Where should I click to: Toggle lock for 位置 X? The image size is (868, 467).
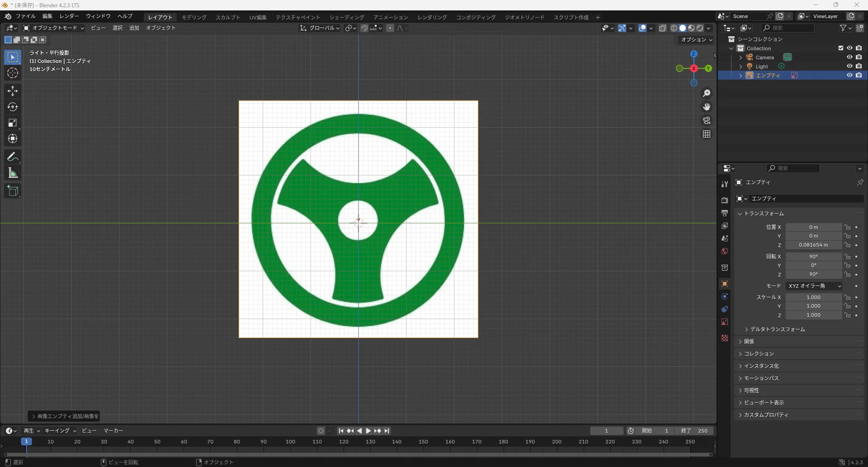pyautogui.click(x=847, y=227)
